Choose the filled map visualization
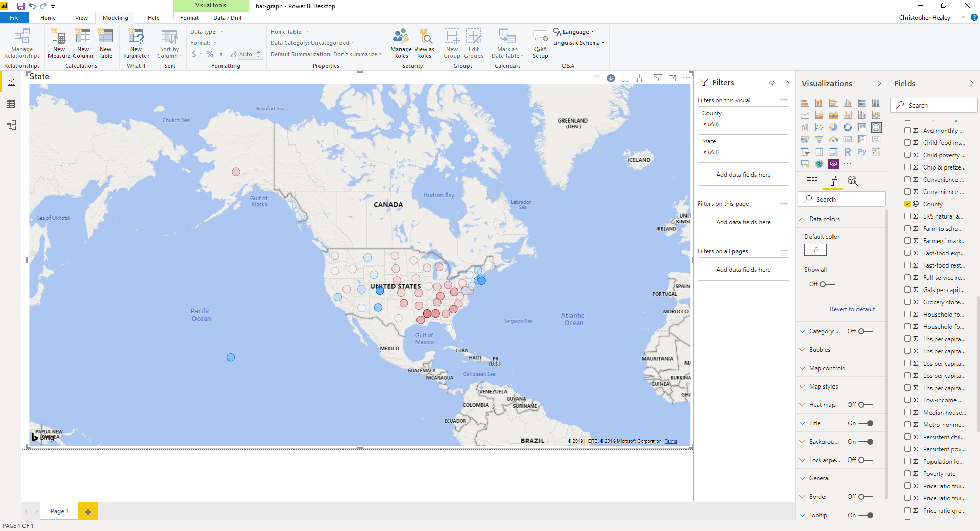The height and width of the screenshot is (531, 980). (x=805, y=139)
